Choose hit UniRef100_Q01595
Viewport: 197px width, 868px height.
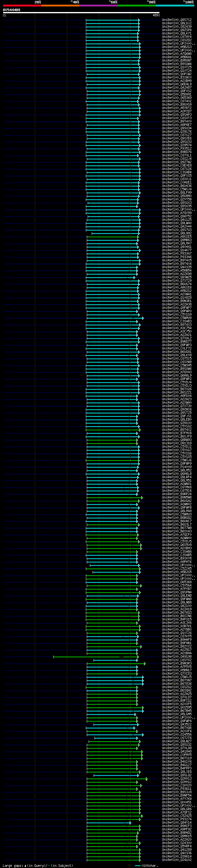coord(177,707)
